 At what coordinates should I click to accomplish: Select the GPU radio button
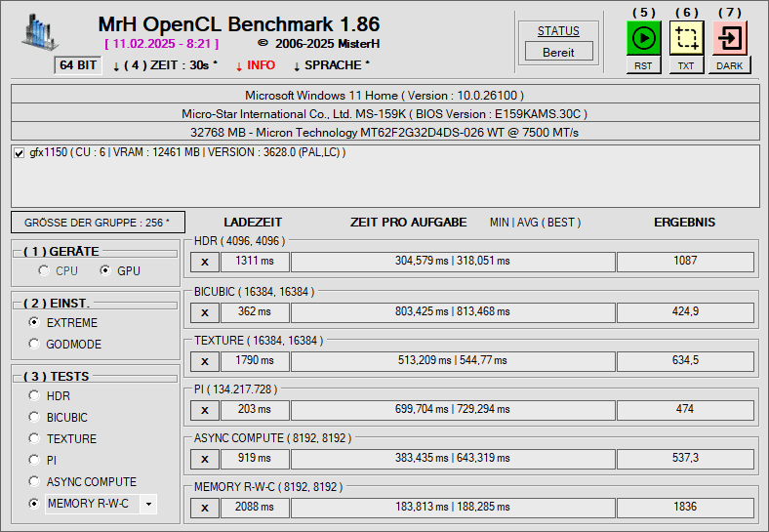tap(105, 270)
